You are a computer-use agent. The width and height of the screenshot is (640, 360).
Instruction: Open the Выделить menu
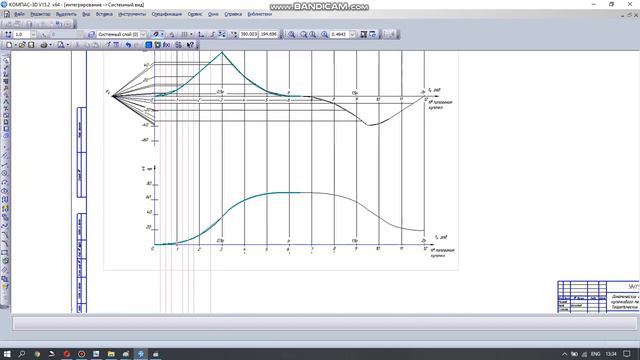[x=66, y=14]
